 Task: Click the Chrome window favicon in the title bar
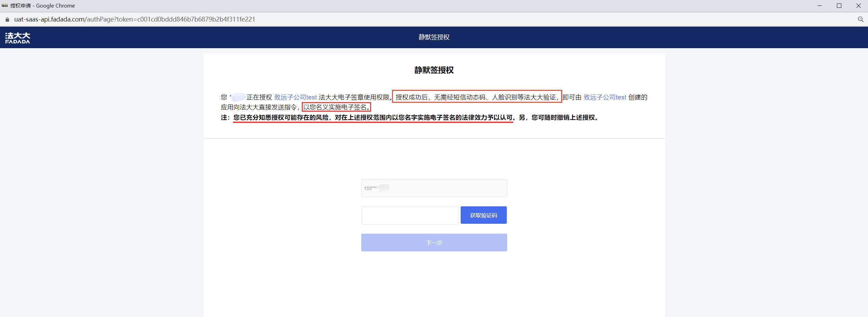pos(5,5)
